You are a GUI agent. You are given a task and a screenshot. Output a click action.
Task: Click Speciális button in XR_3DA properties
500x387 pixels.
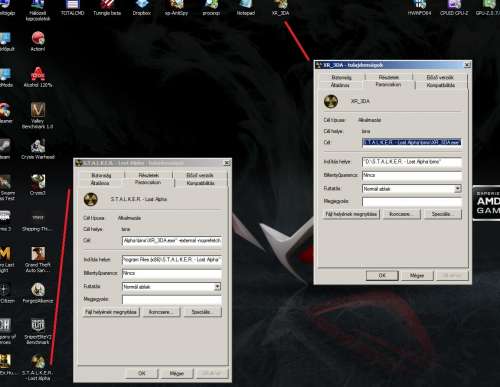click(x=443, y=214)
